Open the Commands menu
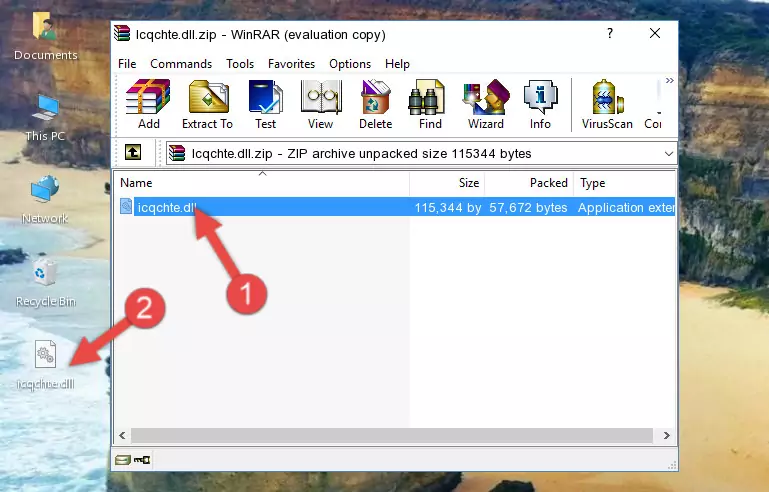 coord(181,64)
